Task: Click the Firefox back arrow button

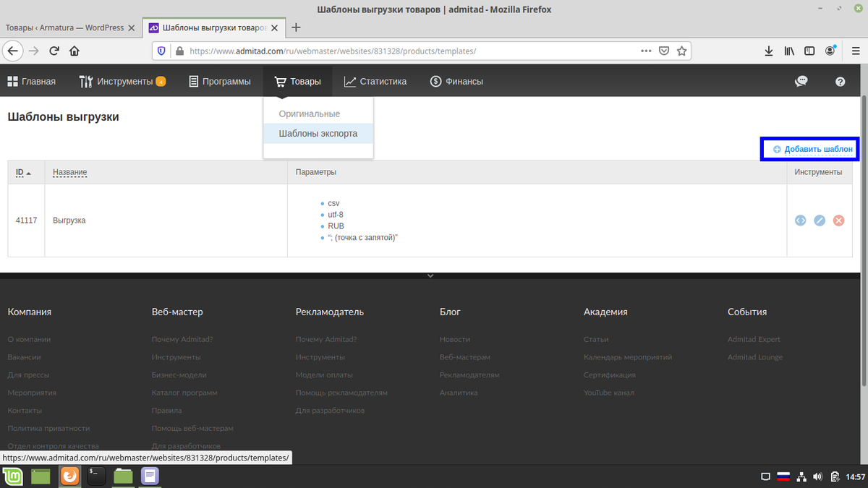Action: click(12, 51)
